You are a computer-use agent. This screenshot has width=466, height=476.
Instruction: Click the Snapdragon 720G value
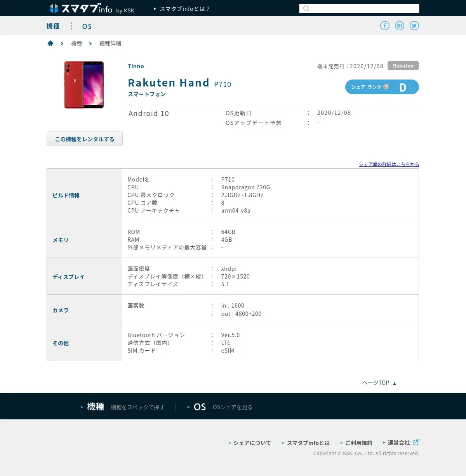pos(245,187)
